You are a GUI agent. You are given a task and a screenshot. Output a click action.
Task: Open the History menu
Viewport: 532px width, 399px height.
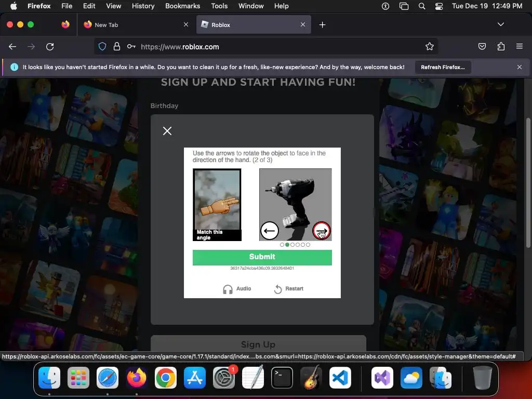(x=143, y=6)
